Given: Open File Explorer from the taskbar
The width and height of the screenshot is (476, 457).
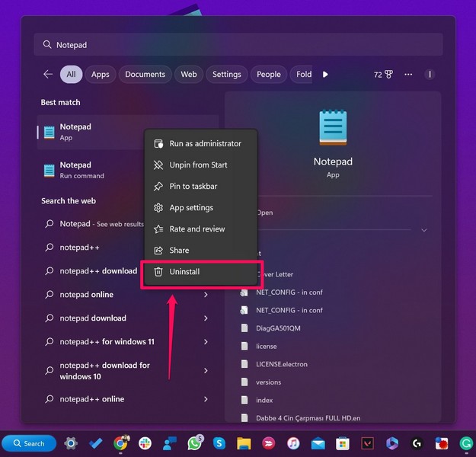Looking at the screenshot, I should point(244,443).
